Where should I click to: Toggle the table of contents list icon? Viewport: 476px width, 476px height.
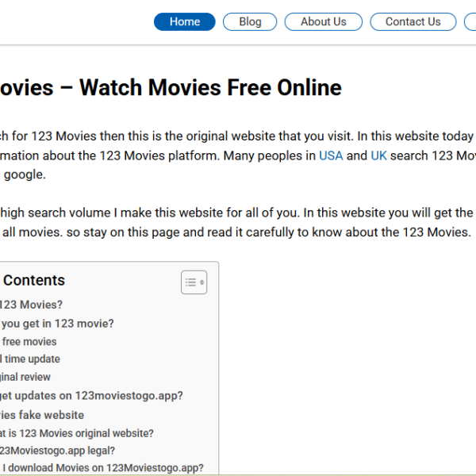[194, 282]
